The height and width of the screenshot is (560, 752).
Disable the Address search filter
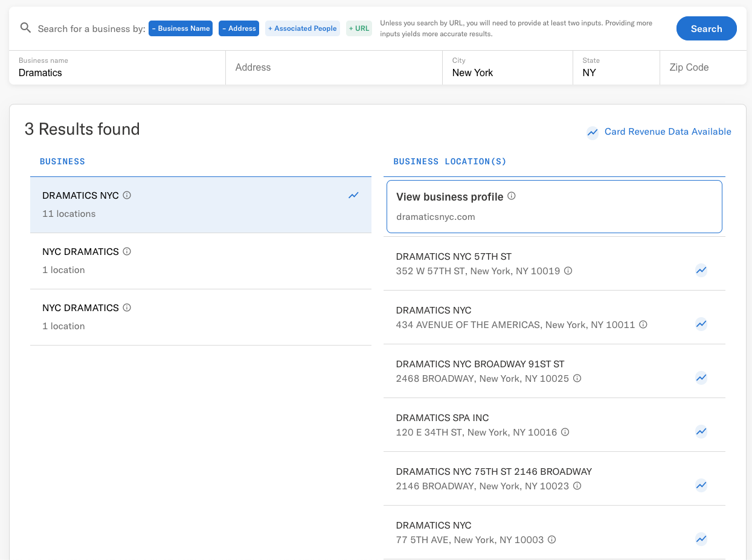point(239,28)
